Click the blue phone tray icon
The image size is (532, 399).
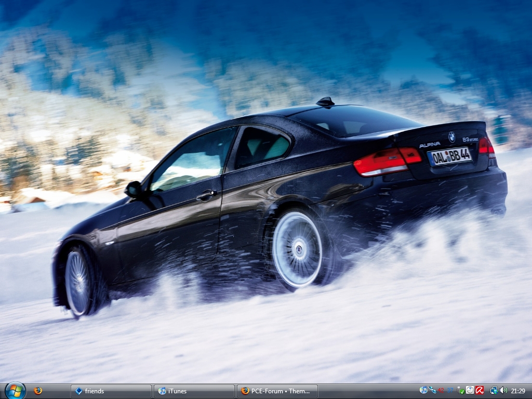[432, 390]
